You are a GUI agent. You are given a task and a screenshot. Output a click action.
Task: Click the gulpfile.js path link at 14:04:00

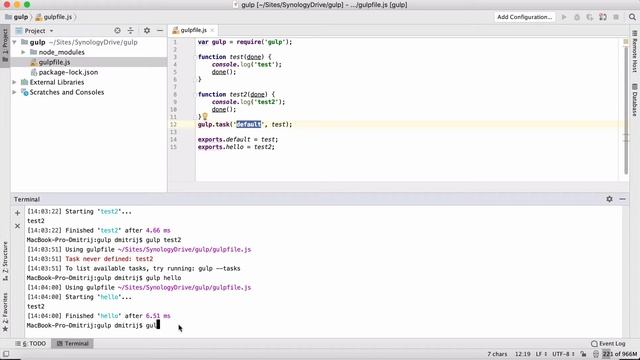(184, 287)
